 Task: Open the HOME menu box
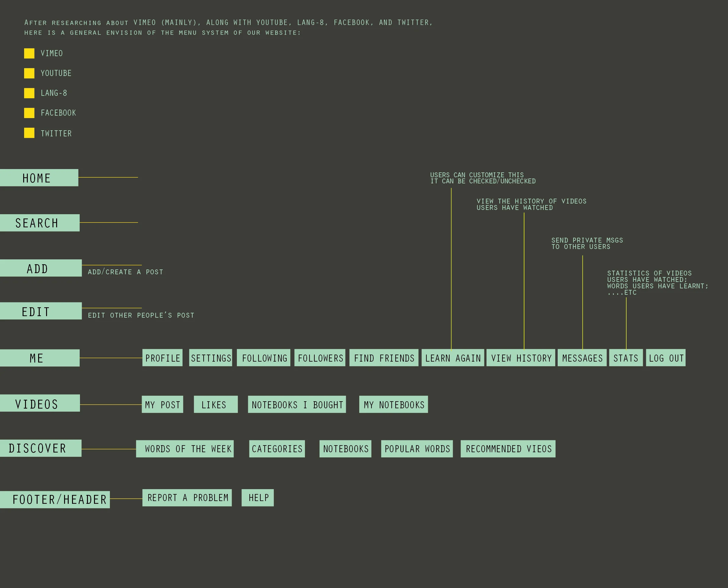39,178
